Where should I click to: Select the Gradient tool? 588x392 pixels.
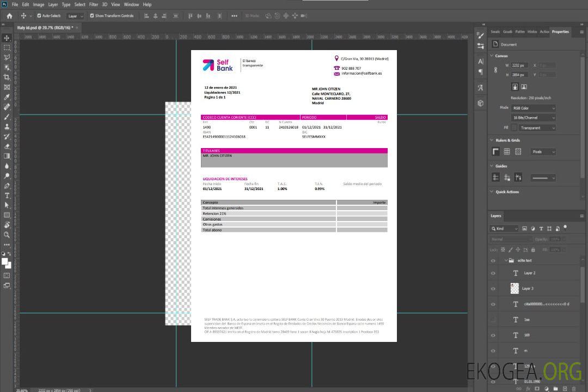(x=7, y=156)
